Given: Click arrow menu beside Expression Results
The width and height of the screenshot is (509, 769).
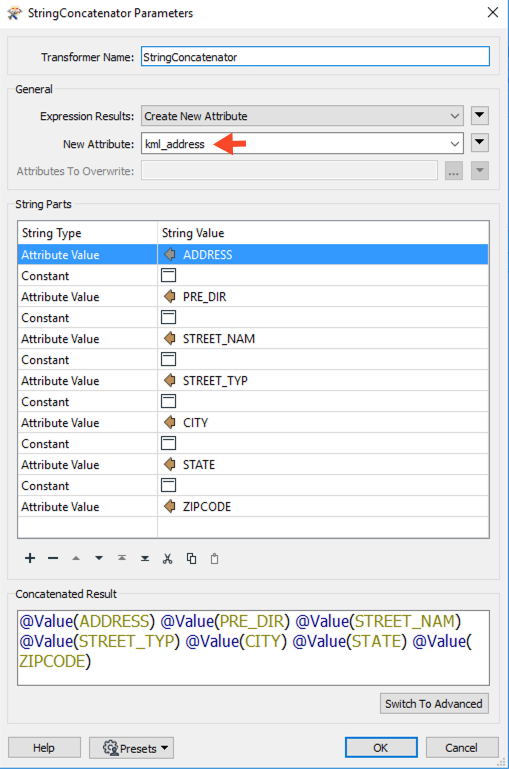Looking at the screenshot, I should coord(480,116).
